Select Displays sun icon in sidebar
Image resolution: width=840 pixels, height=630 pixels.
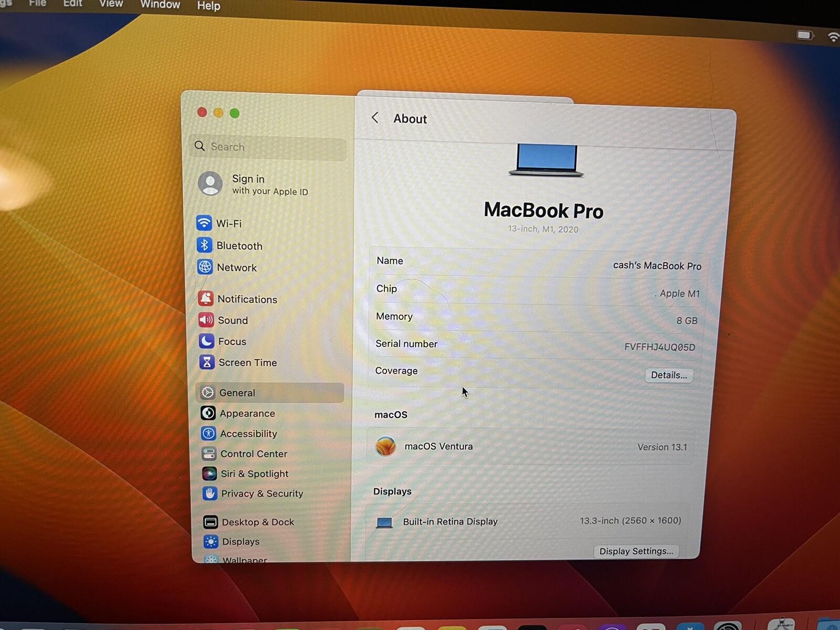(x=211, y=541)
